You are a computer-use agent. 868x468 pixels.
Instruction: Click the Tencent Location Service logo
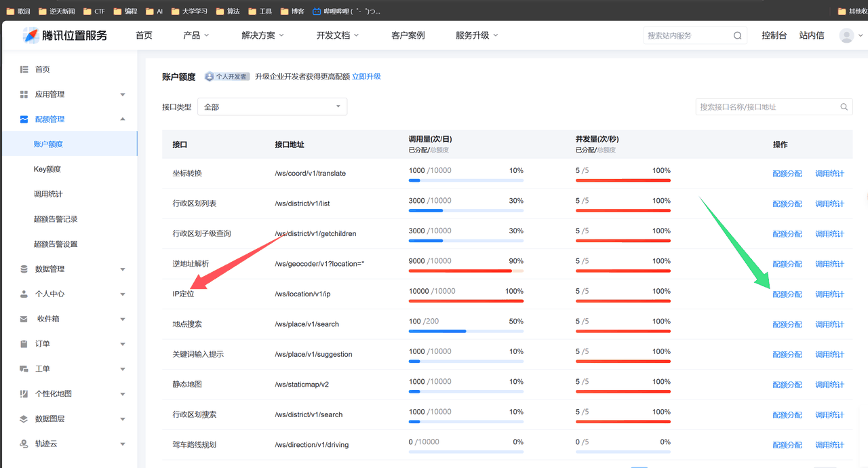tap(65, 35)
